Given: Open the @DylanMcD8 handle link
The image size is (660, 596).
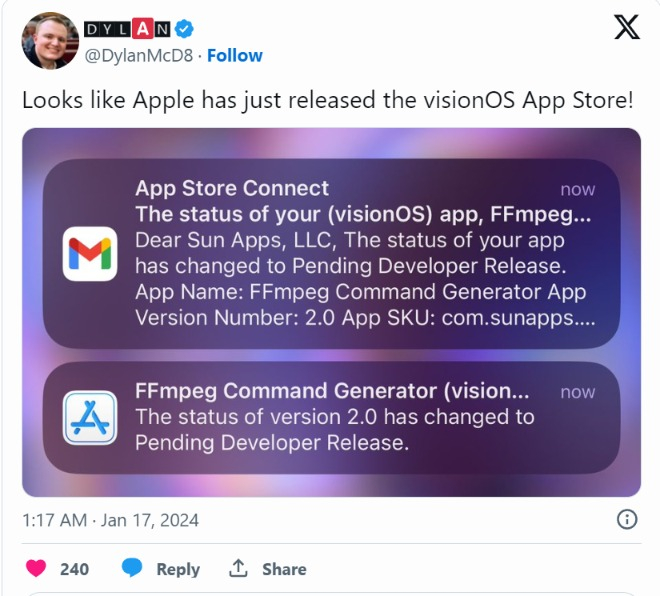Looking at the screenshot, I should coord(140,55).
